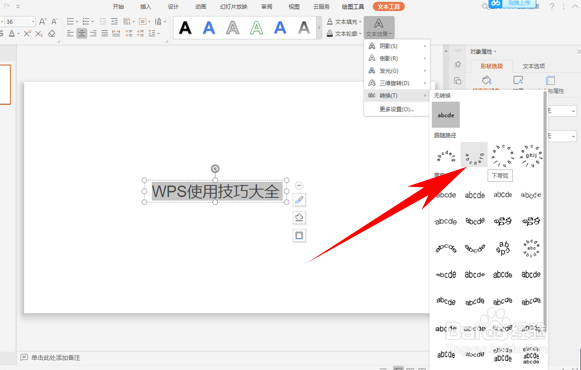This screenshot has height=370, width=581.
Task: Open the 发光(G) glow submenu
Action: [x=397, y=70]
